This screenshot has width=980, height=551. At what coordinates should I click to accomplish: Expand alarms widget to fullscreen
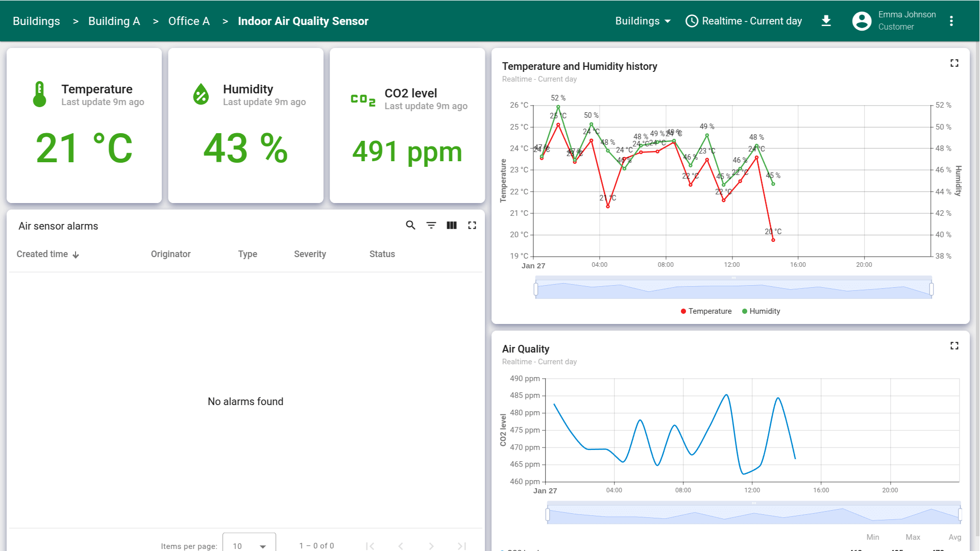click(x=472, y=226)
